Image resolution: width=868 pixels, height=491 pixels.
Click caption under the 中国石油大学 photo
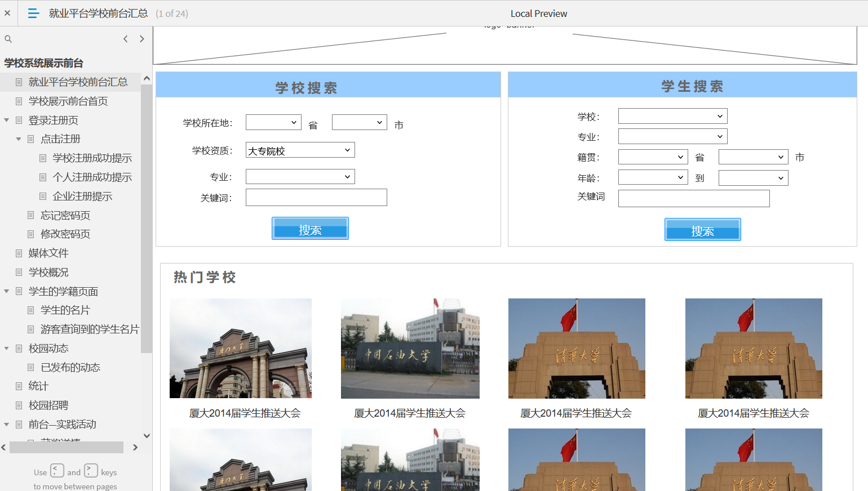pyautogui.click(x=410, y=413)
